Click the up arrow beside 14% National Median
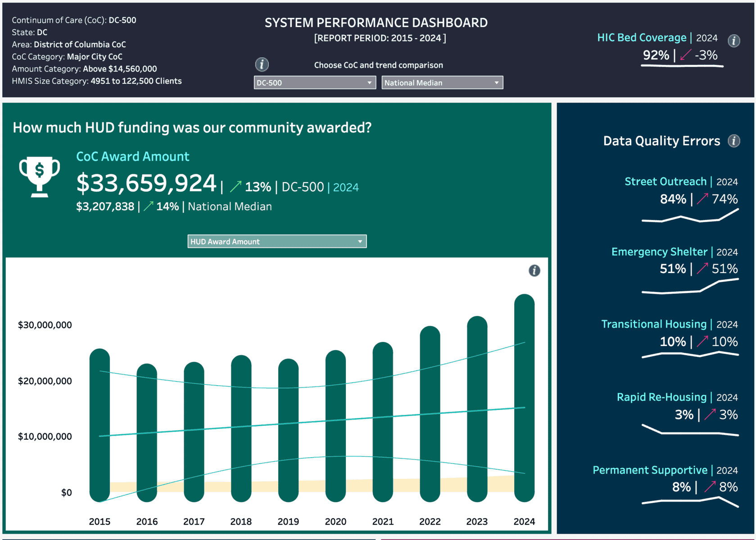 [148, 207]
